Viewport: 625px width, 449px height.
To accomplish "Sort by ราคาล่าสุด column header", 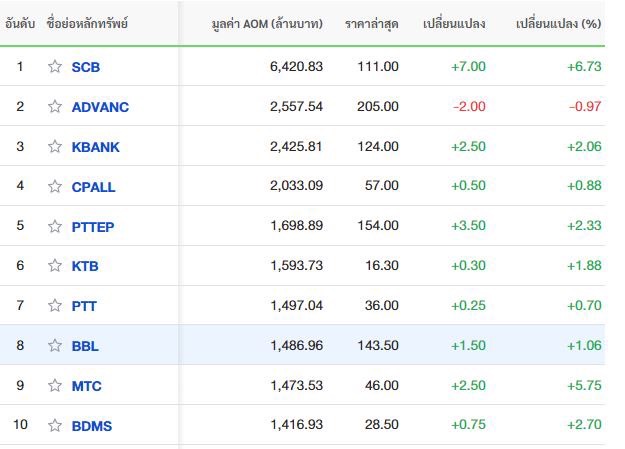I will click(x=371, y=22).
